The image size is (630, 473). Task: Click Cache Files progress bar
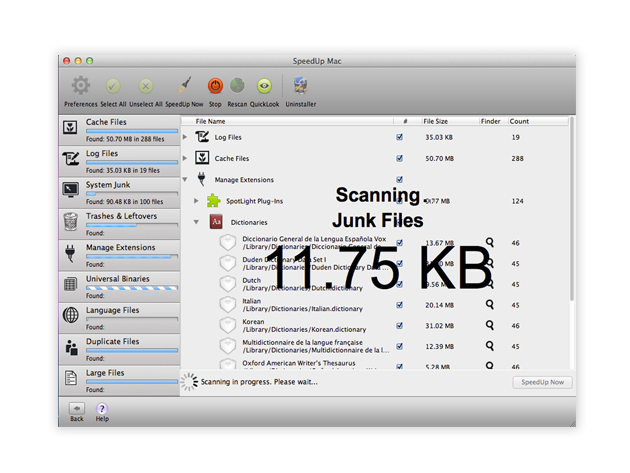132,131
